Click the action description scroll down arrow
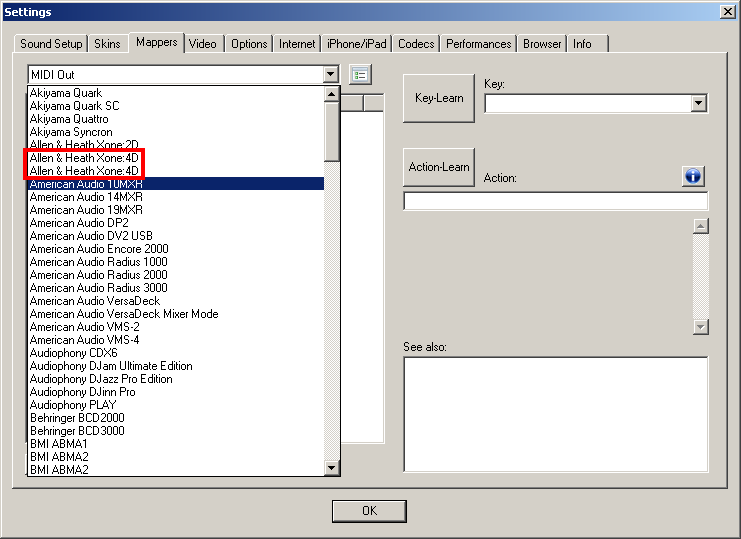The height and width of the screenshot is (539, 741). pyautogui.click(x=700, y=326)
